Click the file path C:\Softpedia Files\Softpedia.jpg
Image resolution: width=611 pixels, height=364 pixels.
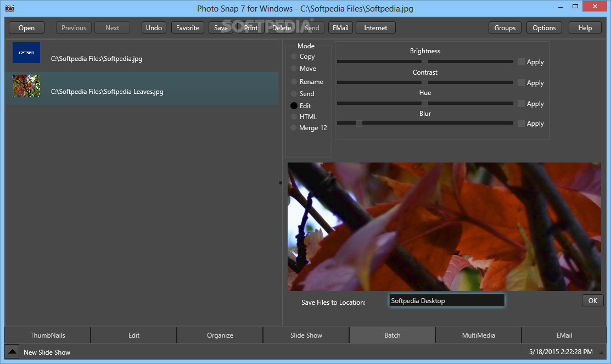97,58
